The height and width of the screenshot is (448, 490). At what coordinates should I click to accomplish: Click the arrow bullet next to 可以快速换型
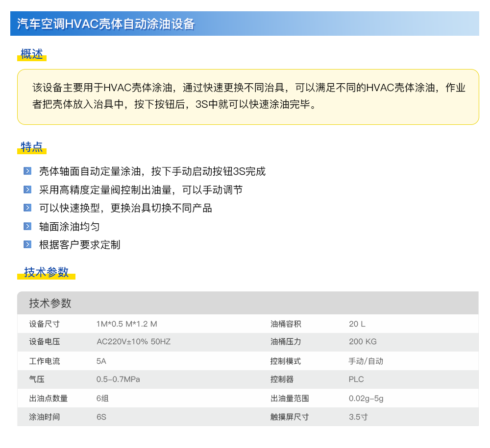tap(27, 208)
